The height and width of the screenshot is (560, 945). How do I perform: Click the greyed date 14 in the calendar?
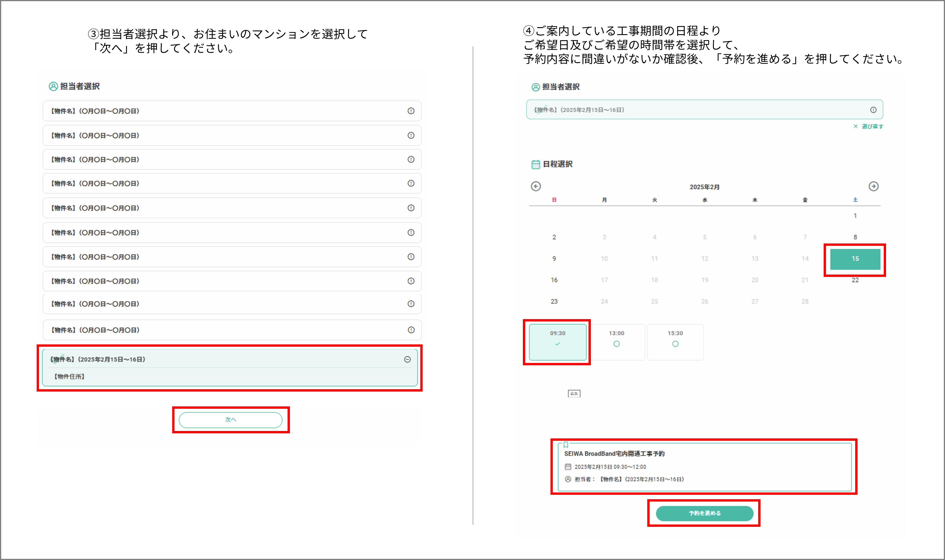pyautogui.click(x=805, y=259)
